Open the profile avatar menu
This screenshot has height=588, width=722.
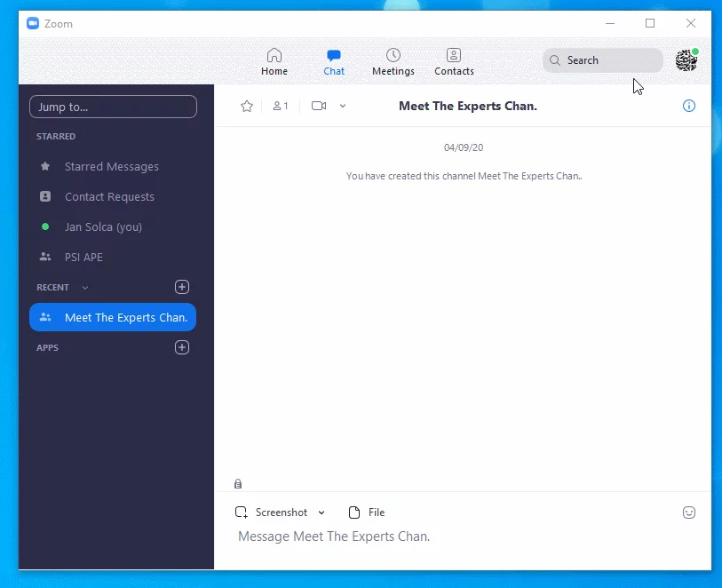686,60
